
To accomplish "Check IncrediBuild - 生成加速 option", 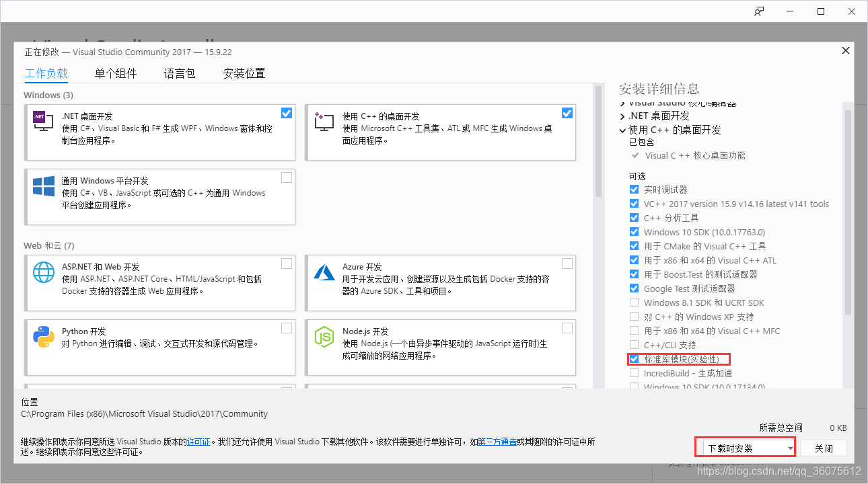I will tap(634, 373).
